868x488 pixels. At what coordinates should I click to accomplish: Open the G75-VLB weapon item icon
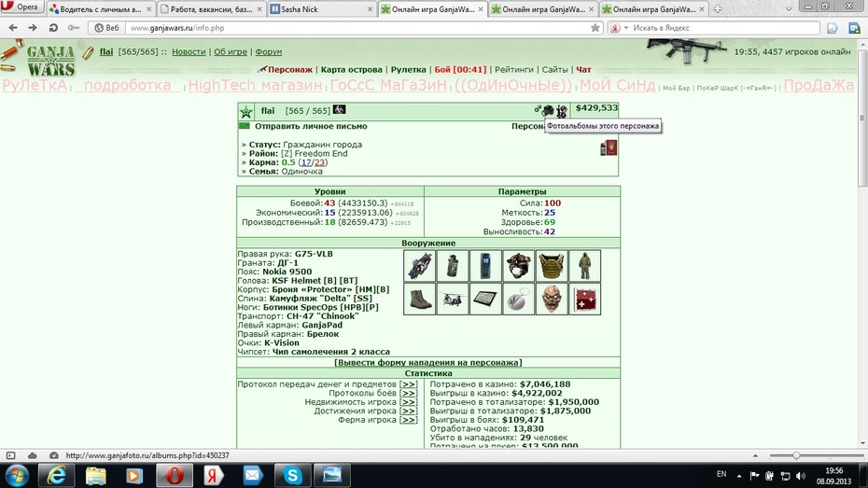coord(419,266)
